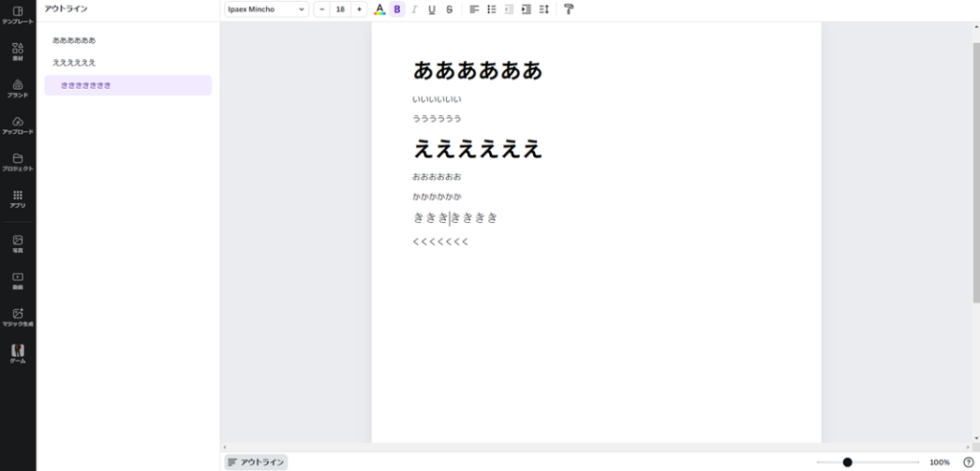Open the help question mark icon
The width and height of the screenshot is (980, 471).
click(968, 462)
